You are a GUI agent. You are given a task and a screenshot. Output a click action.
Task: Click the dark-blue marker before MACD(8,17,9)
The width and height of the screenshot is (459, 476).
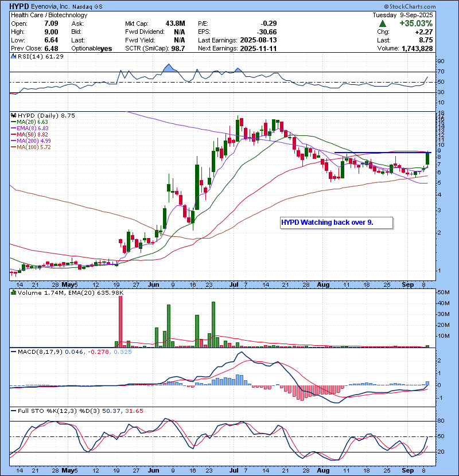(13, 352)
